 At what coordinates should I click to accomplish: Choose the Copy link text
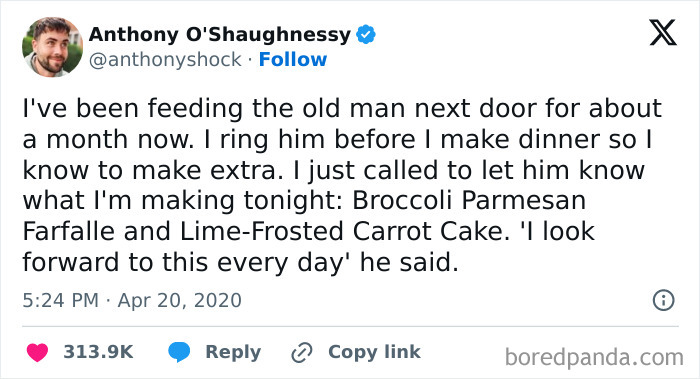[374, 352]
